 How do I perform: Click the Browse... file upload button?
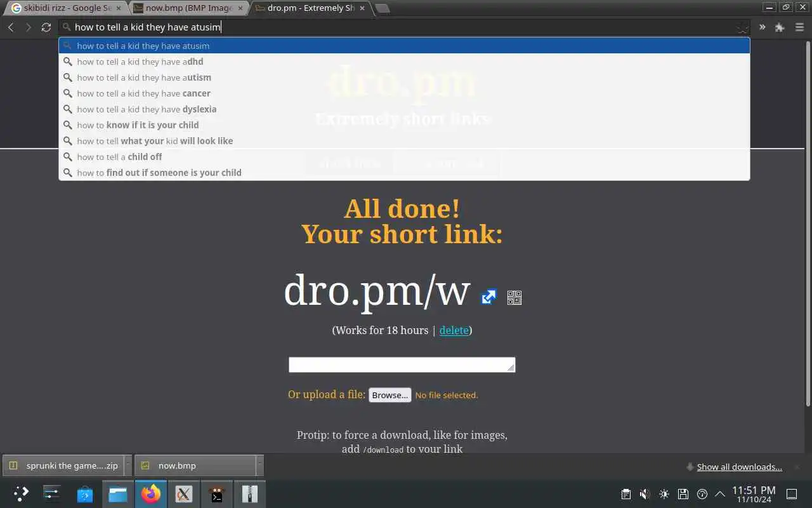[390, 395]
